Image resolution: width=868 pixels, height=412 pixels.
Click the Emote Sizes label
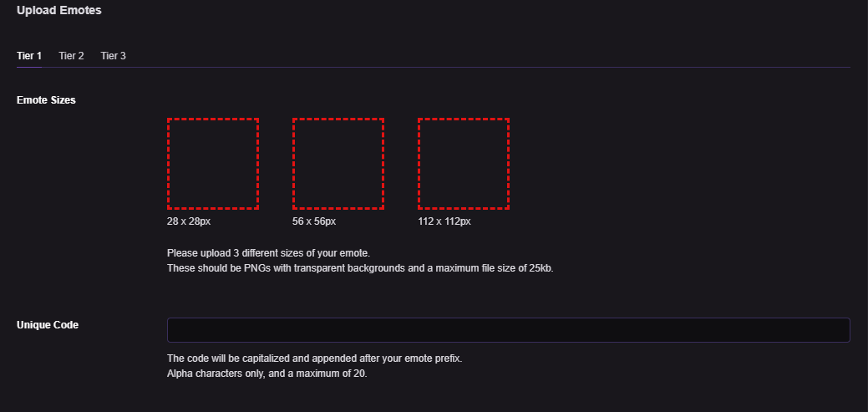click(46, 100)
